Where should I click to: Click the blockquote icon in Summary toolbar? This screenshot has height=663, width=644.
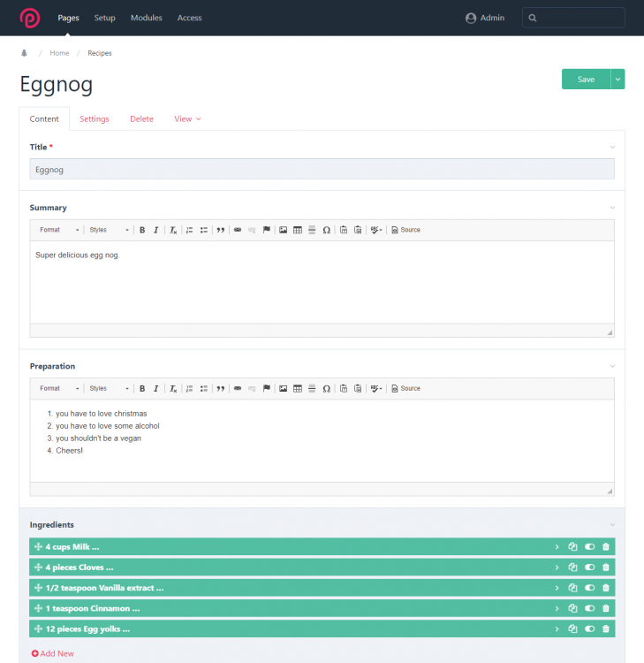[221, 230]
